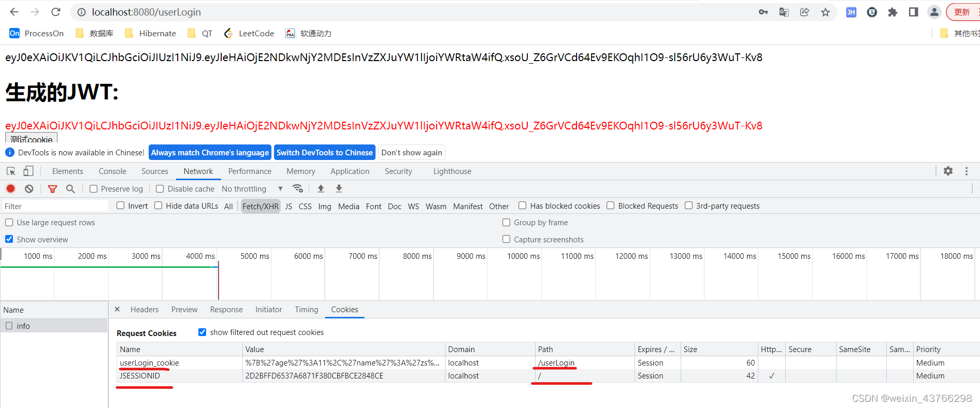980x408 pixels.
Task: Share this page icon
Action: pos(804,12)
